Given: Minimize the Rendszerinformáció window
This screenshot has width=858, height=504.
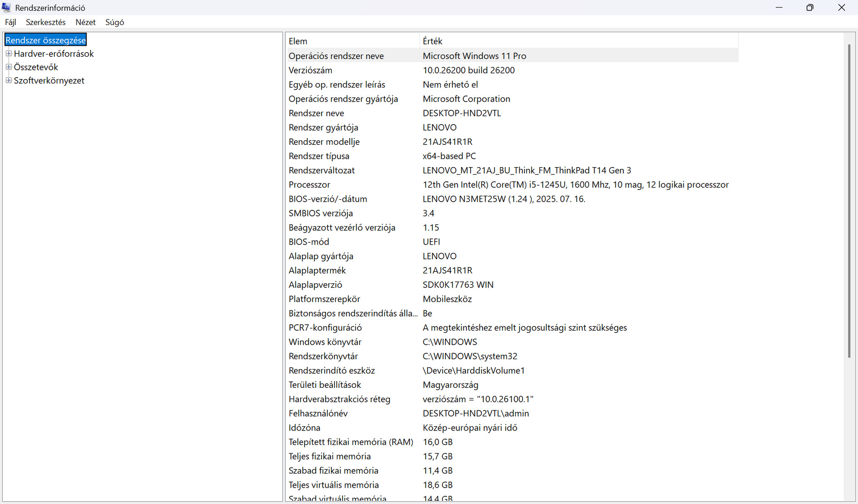Looking at the screenshot, I should (779, 8).
